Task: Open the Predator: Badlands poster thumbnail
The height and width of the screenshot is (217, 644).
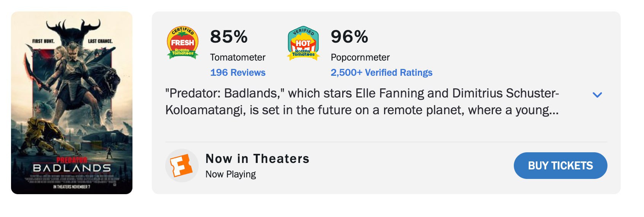Action: tap(72, 103)
